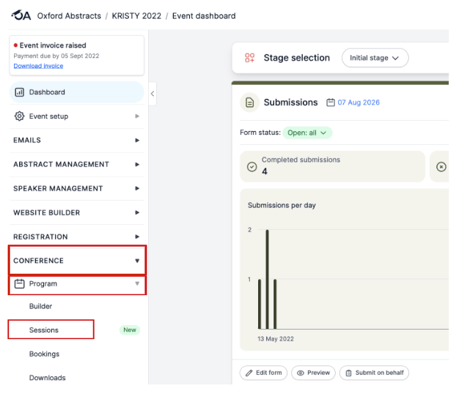Click the Submissions per day heading
The height and width of the screenshot is (405, 470).
coord(282,205)
